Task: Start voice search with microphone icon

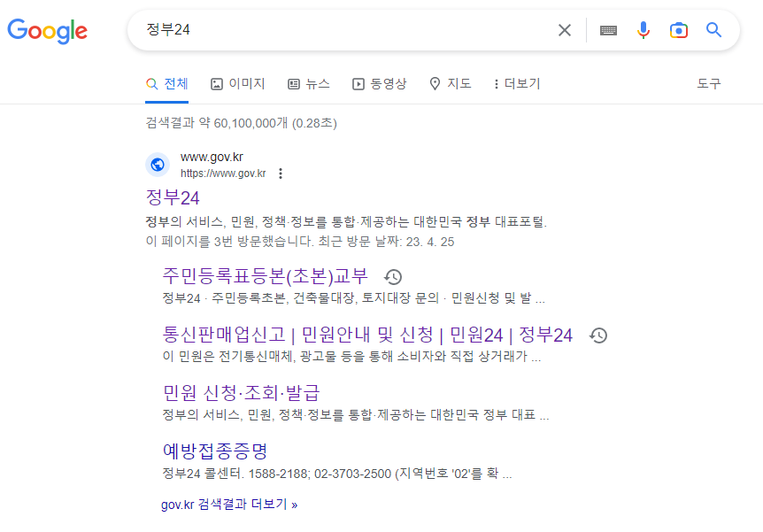Action: [x=644, y=30]
